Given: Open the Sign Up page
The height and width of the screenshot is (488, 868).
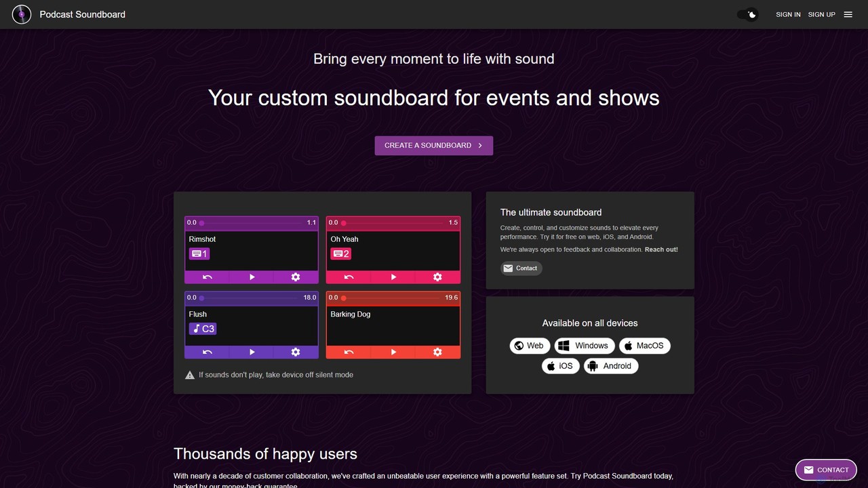Looking at the screenshot, I should tap(821, 14).
